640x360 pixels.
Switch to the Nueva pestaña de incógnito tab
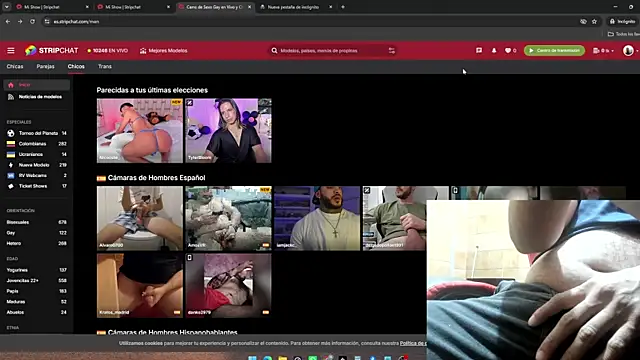pyautogui.click(x=296, y=7)
